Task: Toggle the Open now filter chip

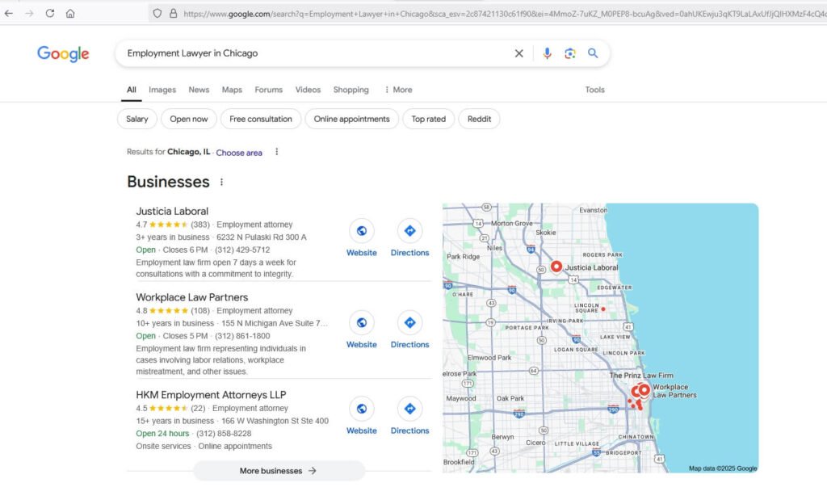Action: [x=189, y=120]
